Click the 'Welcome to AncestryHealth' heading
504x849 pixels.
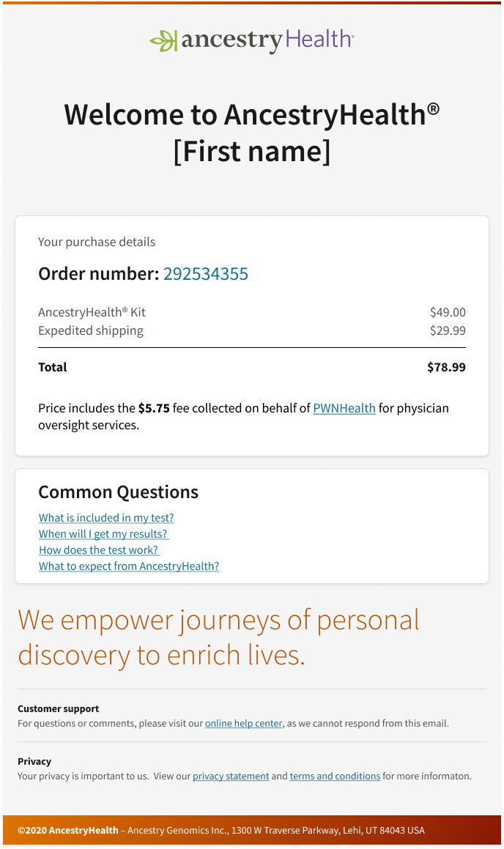252,115
